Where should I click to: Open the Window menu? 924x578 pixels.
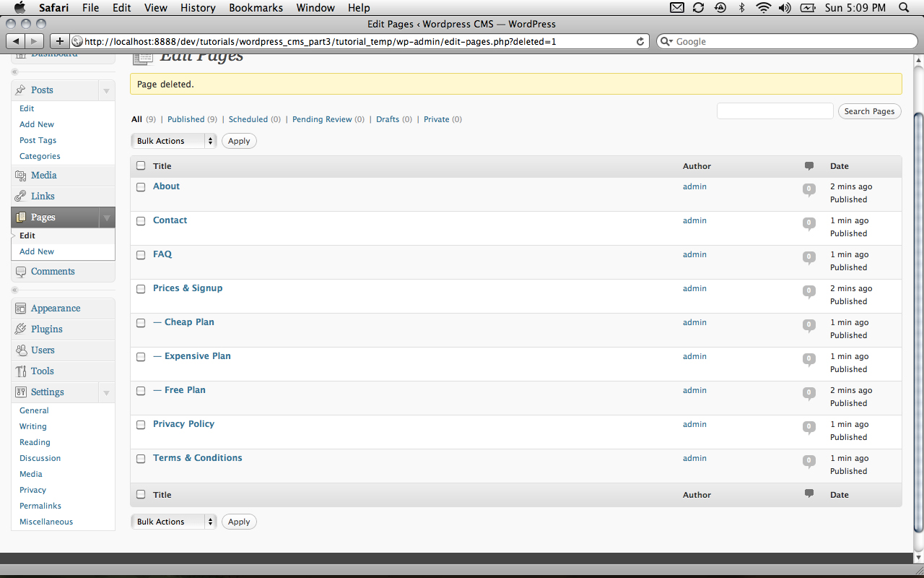pos(315,8)
